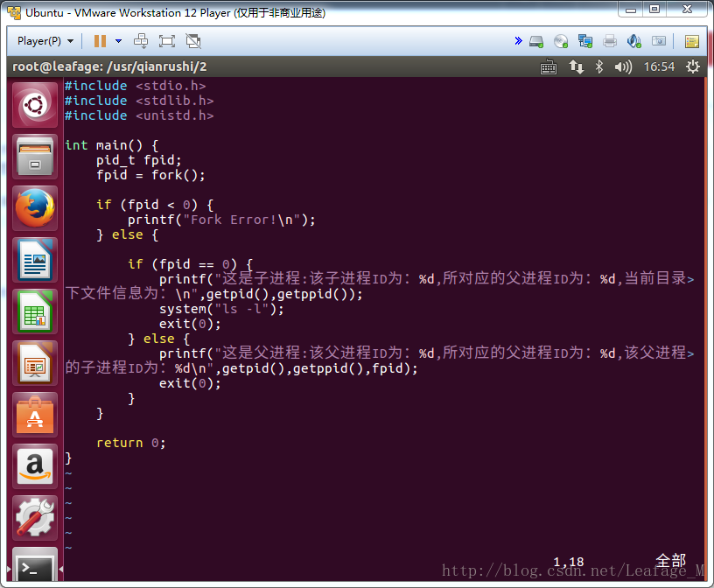Launch LibreOffice Writer
The height and width of the screenshot is (588, 714).
pyautogui.click(x=35, y=260)
